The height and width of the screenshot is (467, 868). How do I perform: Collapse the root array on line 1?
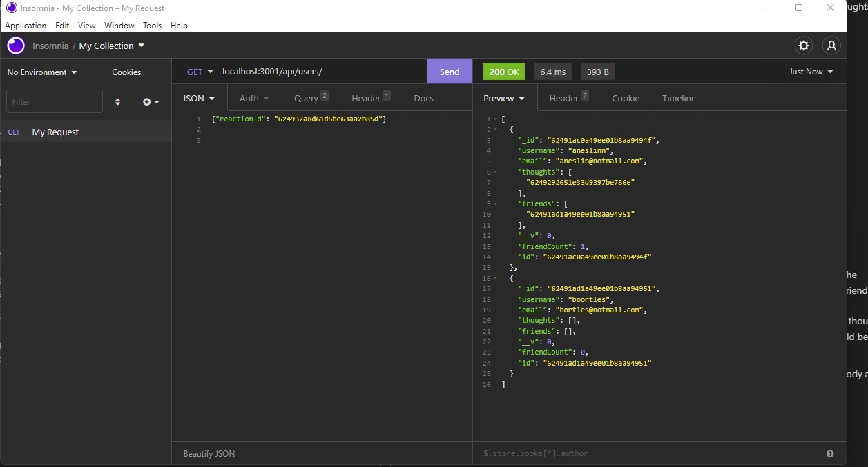(x=496, y=119)
